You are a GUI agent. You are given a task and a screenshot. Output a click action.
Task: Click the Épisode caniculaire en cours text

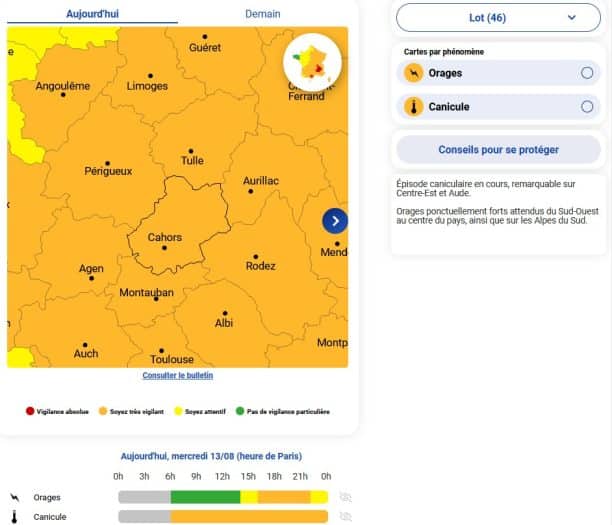tap(486, 189)
